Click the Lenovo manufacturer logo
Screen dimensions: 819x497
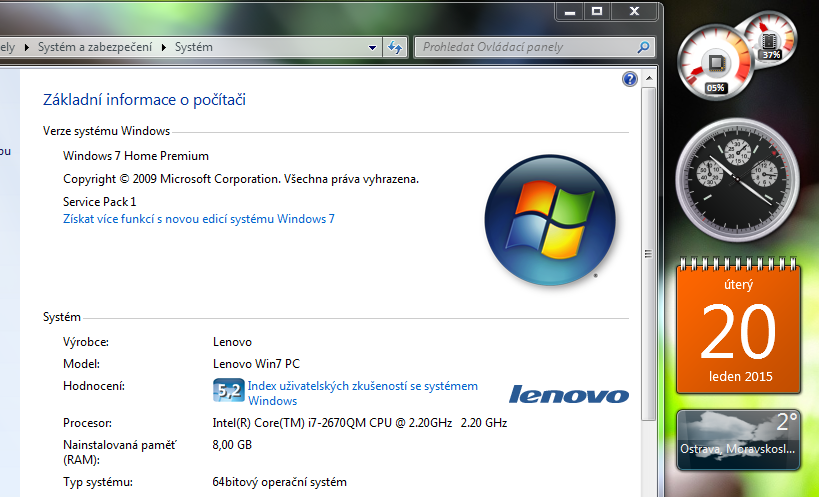coord(569,394)
